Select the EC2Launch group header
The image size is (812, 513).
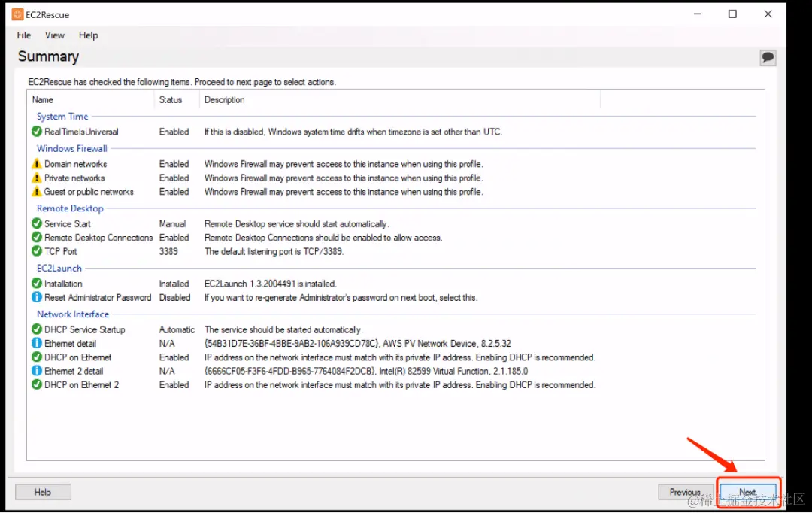click(x=59, y=269)
